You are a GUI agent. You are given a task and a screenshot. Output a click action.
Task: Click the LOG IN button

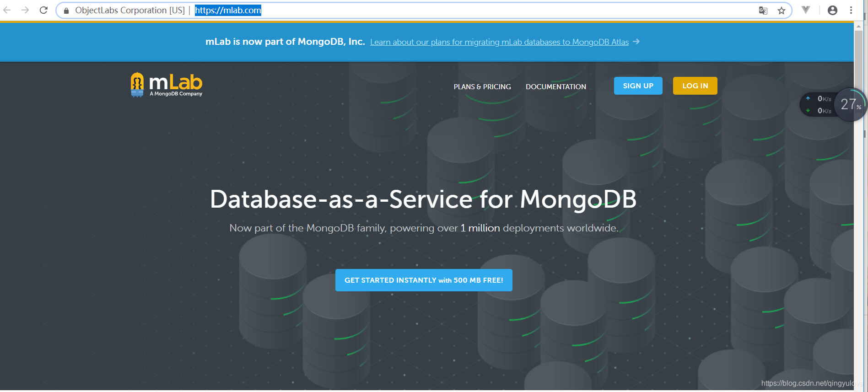pyautogui.click(x=695, y=86)
